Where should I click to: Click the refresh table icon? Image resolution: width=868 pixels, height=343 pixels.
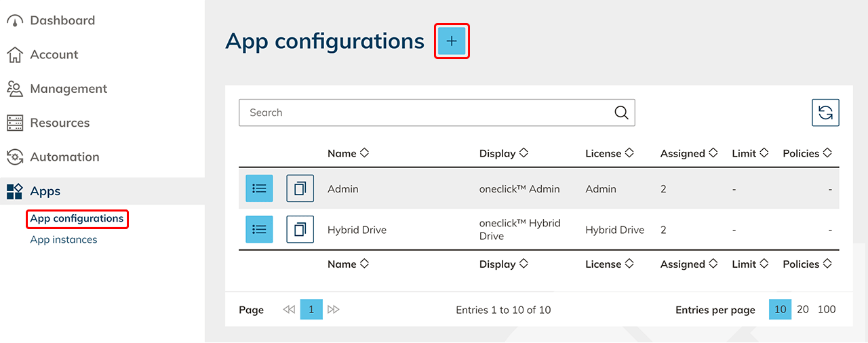tap(825, 113)
